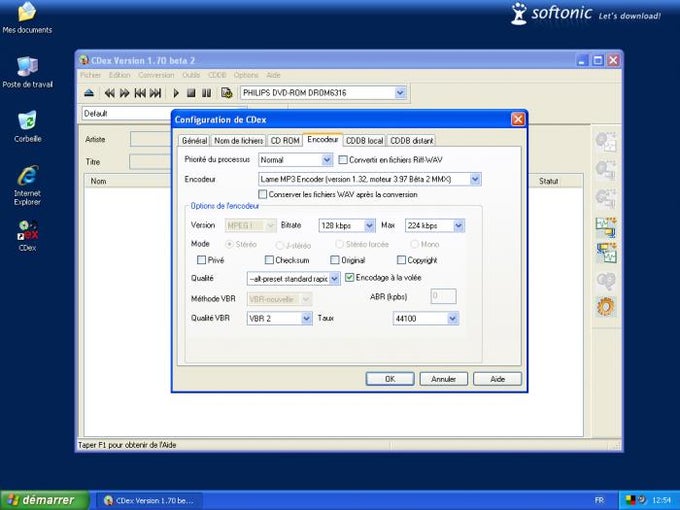The height and width of the screenshot is (510, 680).
Task: Enable Convertir en fichiers Riff-WAV checkbox
Action: pos(343,160)
